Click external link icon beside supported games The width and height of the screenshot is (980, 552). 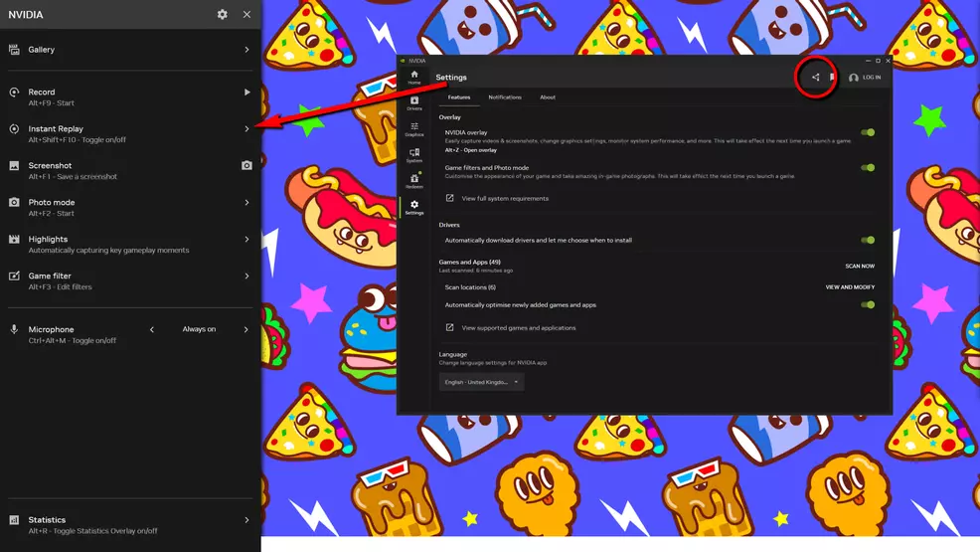click(x=449, y=327)
